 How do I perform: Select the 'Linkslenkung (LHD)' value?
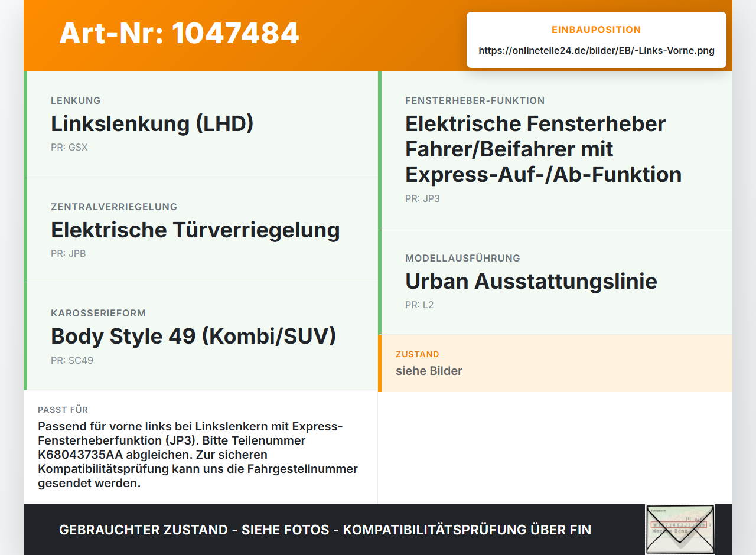(x=152, y=124)
